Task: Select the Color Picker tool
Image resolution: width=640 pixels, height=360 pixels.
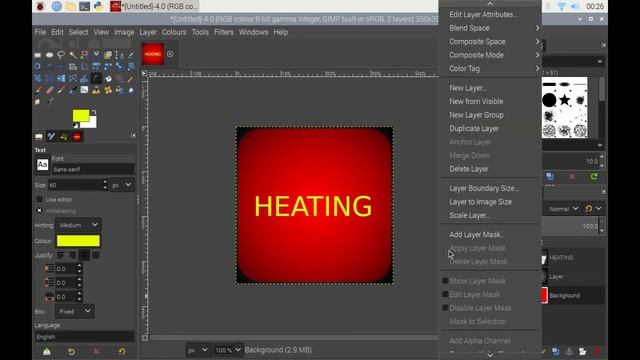Action: (x=131, y=55)
